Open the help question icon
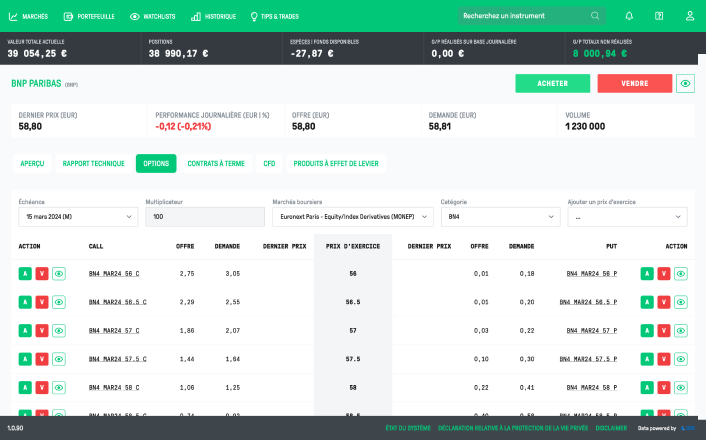 (659, 16)
